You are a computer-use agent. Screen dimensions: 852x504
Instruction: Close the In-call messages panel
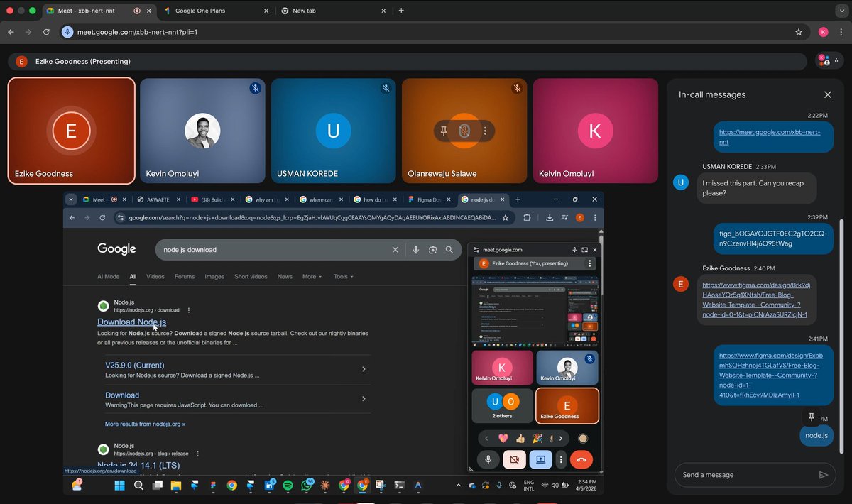[x=827, y=94]
